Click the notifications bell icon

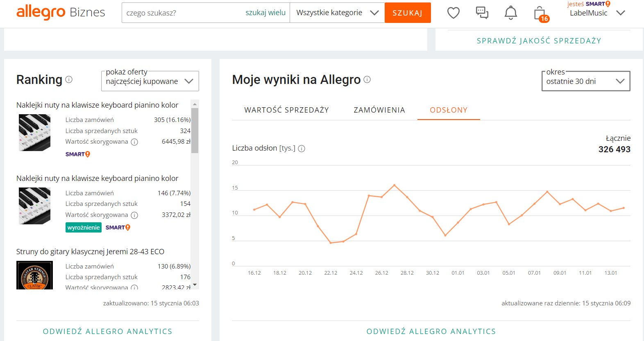510,13
